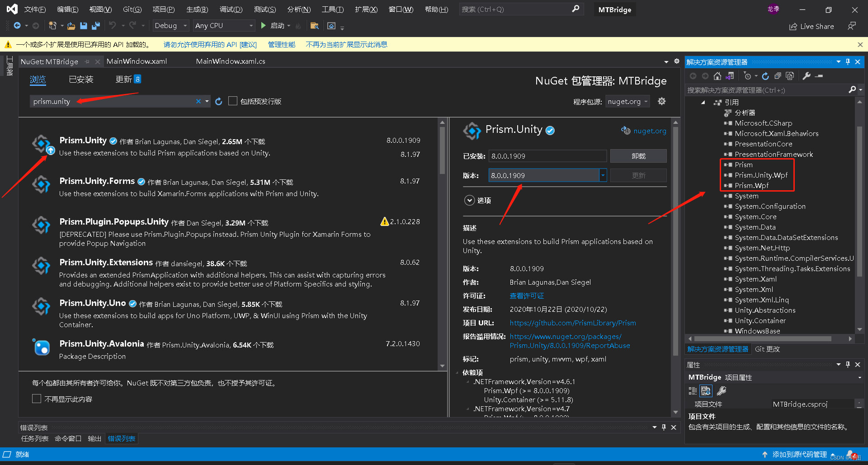Click the Categorized view icon in Properties panel
This screenshot has height=465, width=868.
pyautogui.click(x=693, y=391)
